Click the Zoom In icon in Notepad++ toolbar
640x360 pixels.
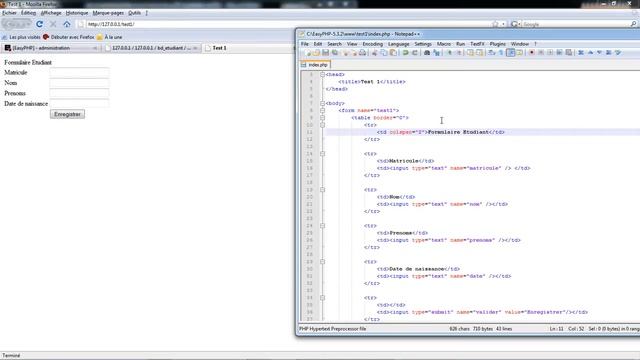coord(449,53)
